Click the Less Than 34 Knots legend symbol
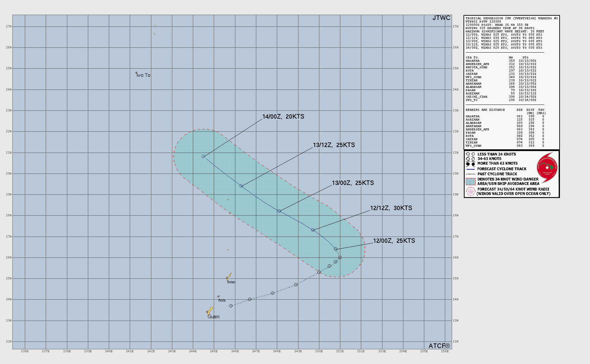Screen dimensions: 590x364 click(470, 154)
